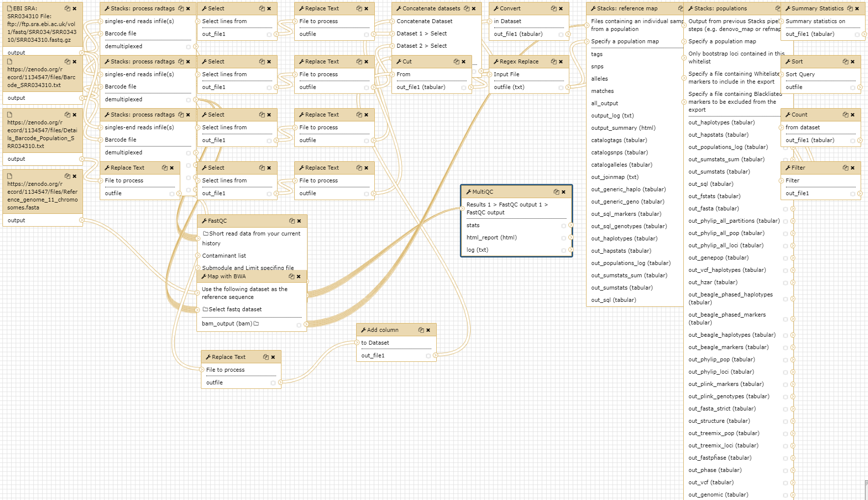
Task: Duplicate the Concatenate datasets node
Action: coord(466,8)
